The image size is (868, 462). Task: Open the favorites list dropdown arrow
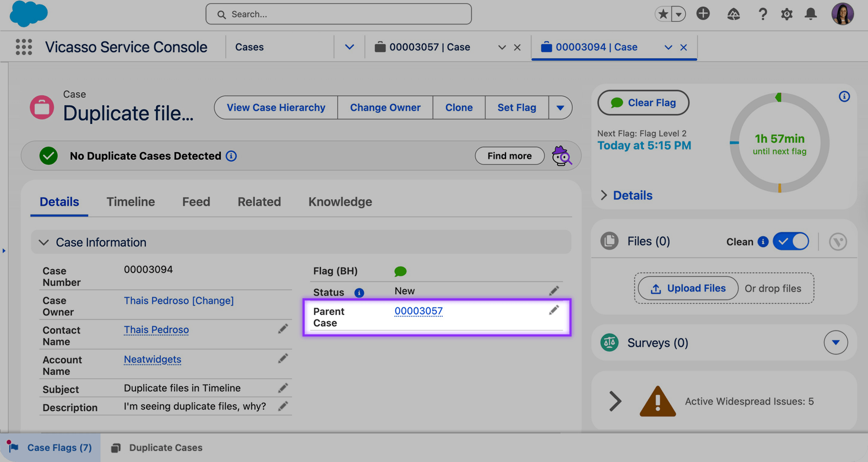(x=678, y=14)
